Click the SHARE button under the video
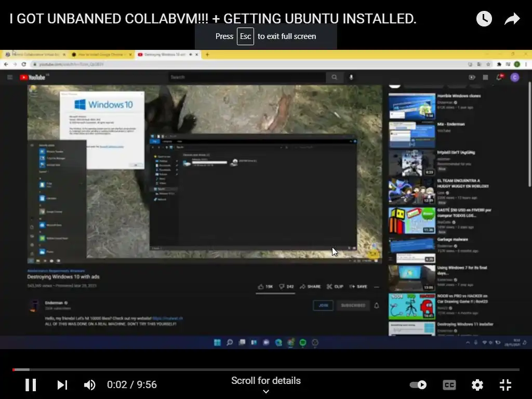 click(x=310, y=287)
